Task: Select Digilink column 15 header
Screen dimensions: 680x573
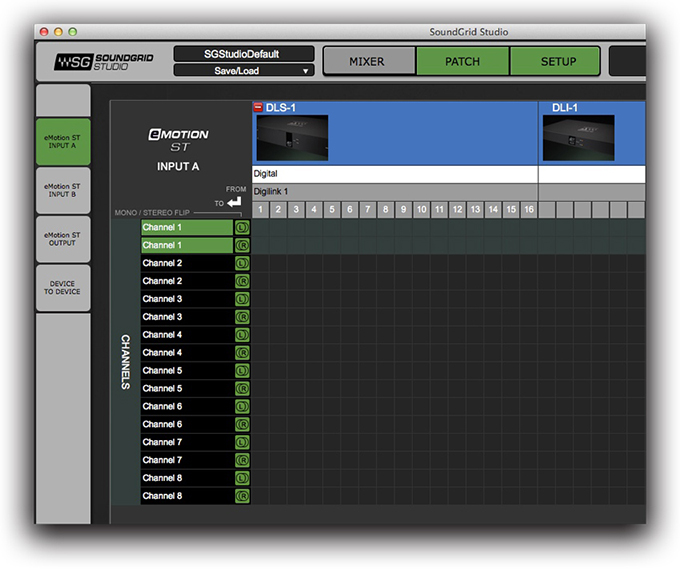Action: [511, 210]
